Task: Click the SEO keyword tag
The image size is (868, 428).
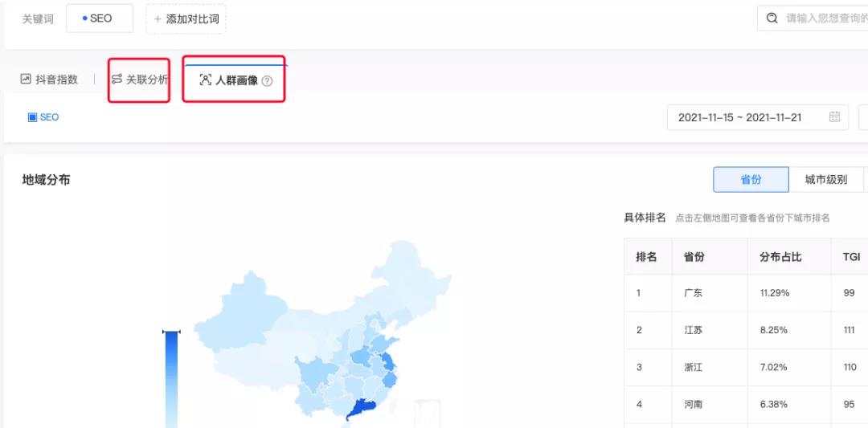Action: (99, 18)
